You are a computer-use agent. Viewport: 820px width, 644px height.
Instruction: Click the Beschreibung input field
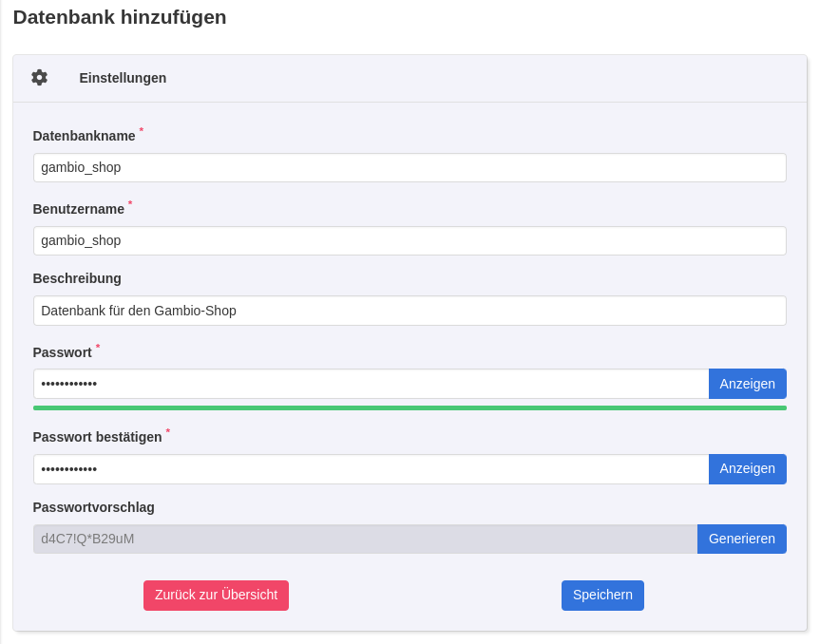point(409,310)
